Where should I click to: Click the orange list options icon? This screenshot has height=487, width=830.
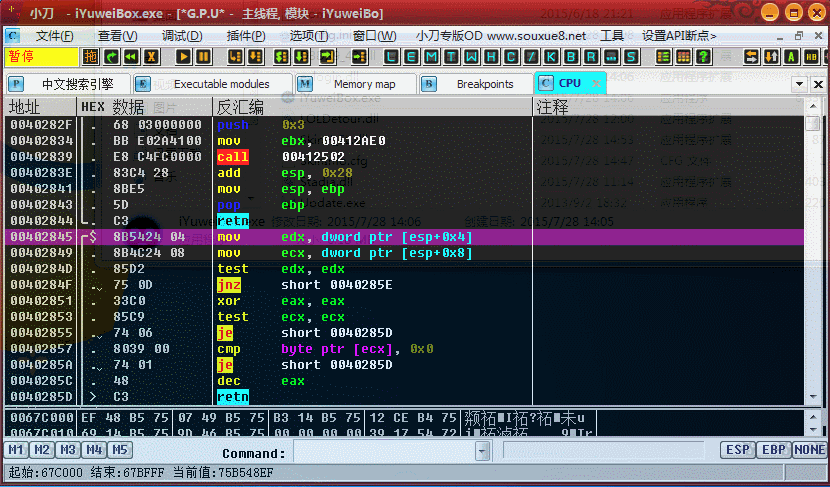pyautogui.click(x=663, y=57)
